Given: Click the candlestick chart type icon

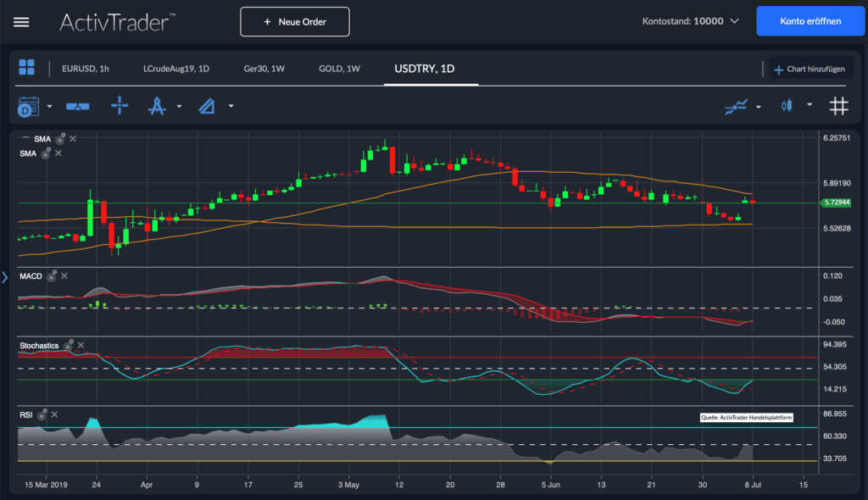Looking at the screenshot, I should pyautogui.click(x=787, y=105).
